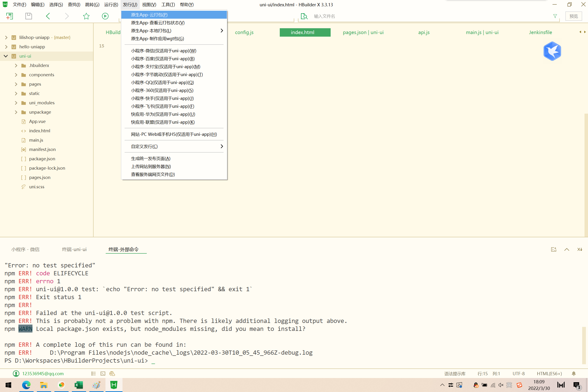Click the outline list icon in status bar

pos(94,374)
